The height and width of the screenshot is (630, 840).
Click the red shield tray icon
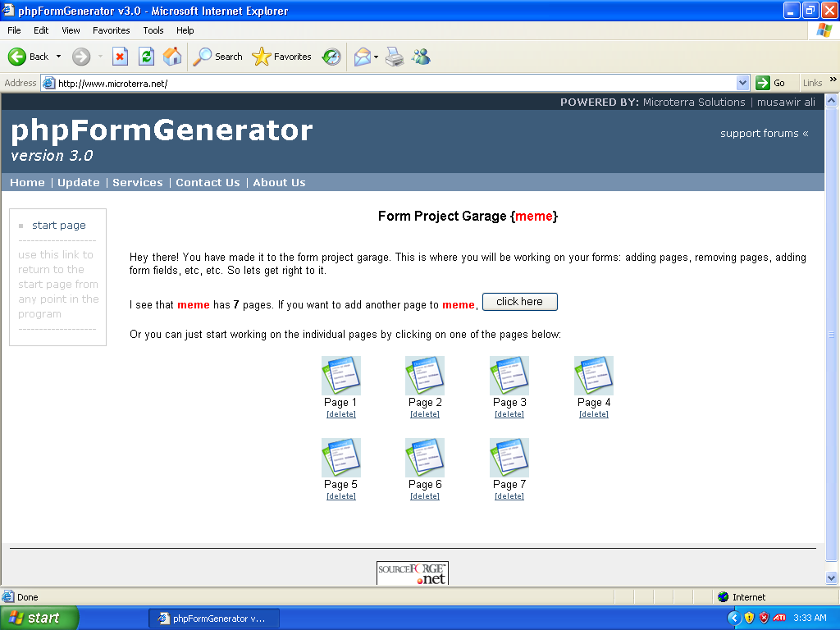pyautogui.click(x=764, y=618)
